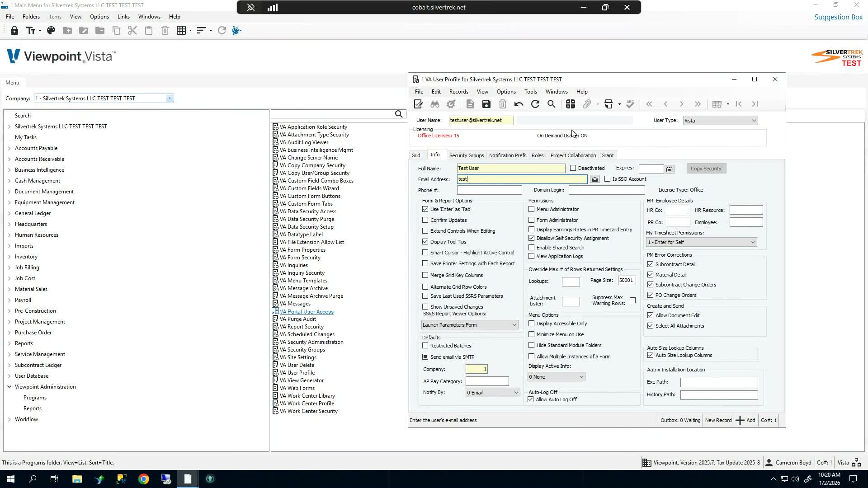Screen dimensions: 868x488
Task: Toggle the Deactivated checkbox
Action: [573, 168]
